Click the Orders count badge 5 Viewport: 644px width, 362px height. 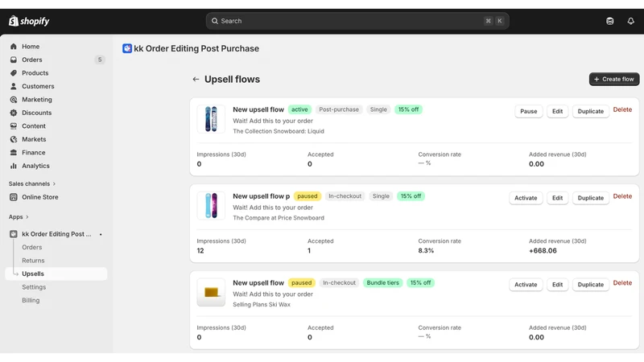click(x=99, y=60)
